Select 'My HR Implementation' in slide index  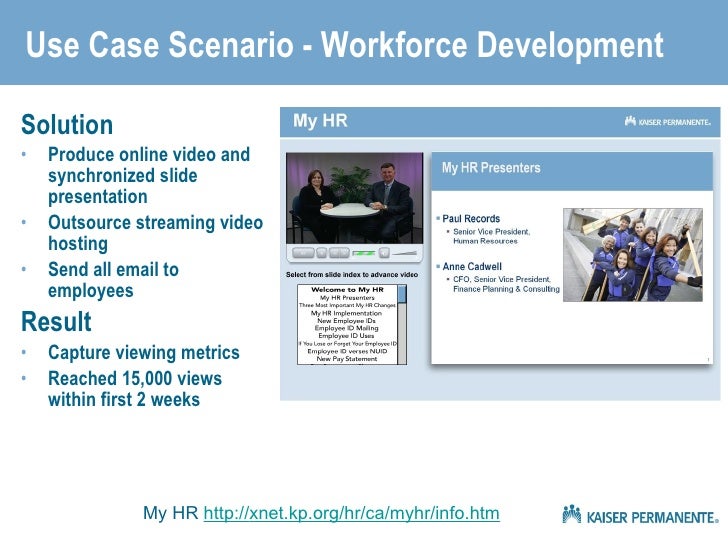(346, 313)
